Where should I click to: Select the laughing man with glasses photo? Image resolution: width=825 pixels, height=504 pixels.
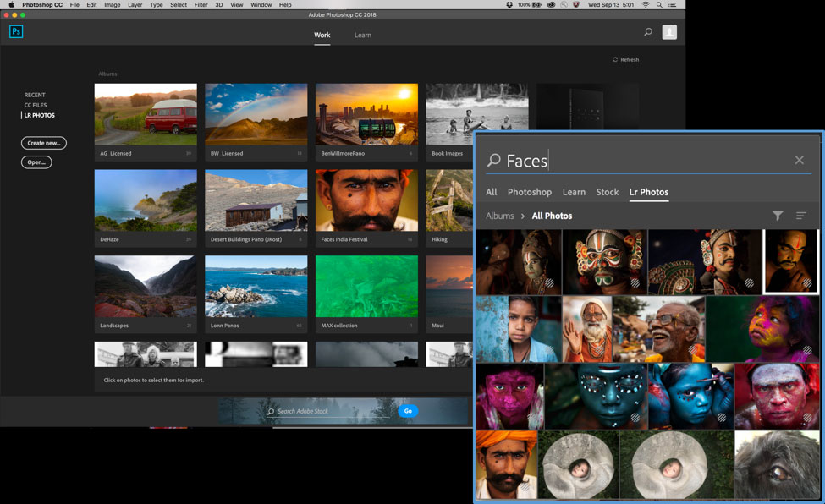pyautogui.click(x=659, y=329)
